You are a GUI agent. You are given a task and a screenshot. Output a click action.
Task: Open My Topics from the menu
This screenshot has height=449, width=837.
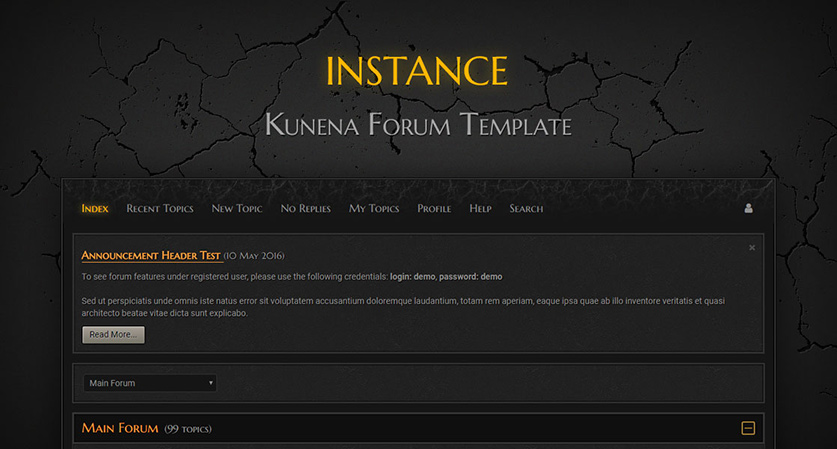(x=374, y=209)
